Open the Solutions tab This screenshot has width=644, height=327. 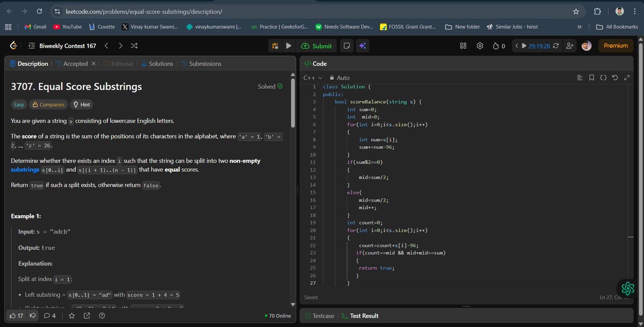(157, 64)
